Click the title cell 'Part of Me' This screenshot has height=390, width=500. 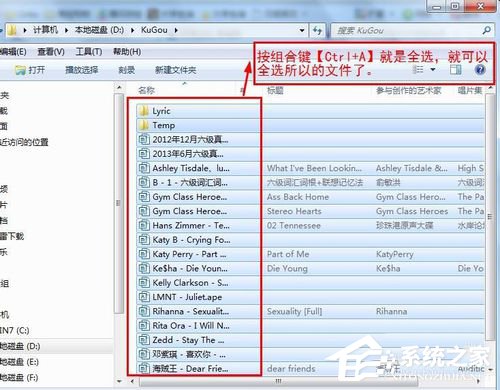coord(288,254)
